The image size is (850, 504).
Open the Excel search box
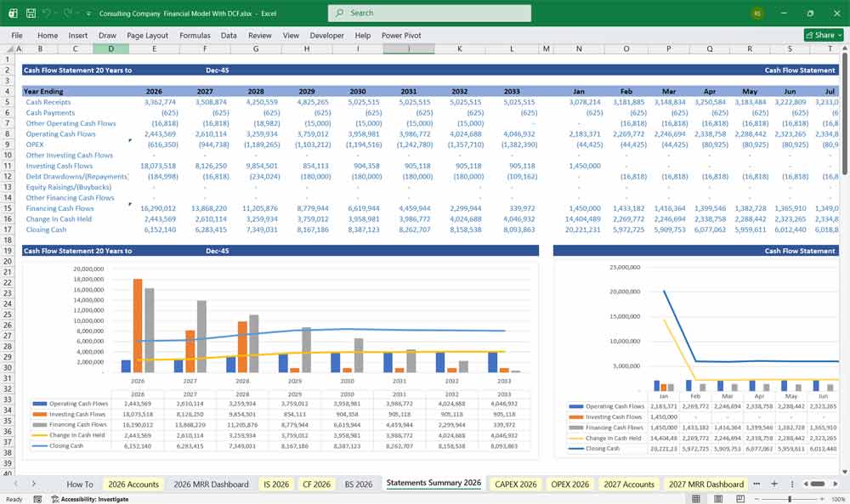point(425,13)
